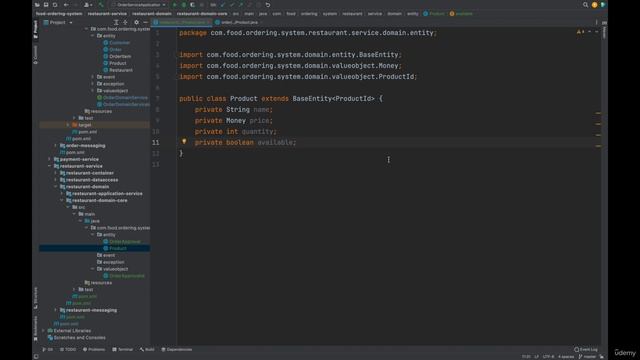Collapse the restaurant-service module
Viewport: 640px width, 360px height.
pyautogui.click(x=50, y=166)
